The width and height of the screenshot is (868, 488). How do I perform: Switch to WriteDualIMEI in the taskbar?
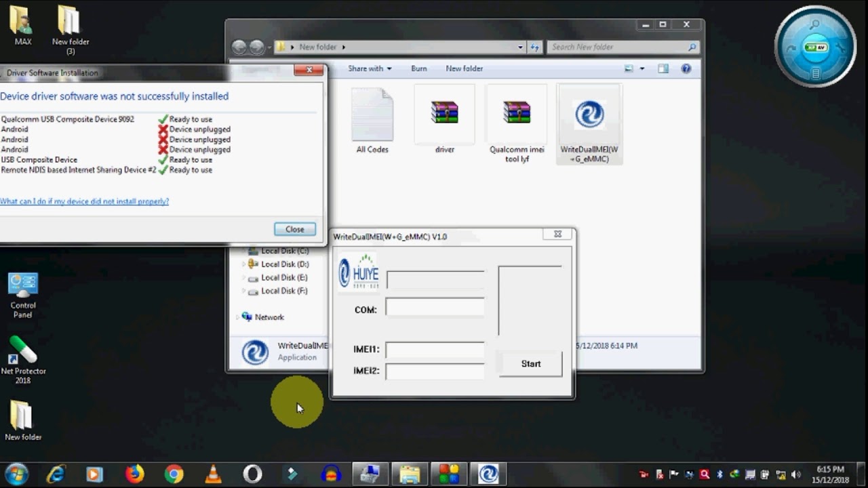point(488,474)
